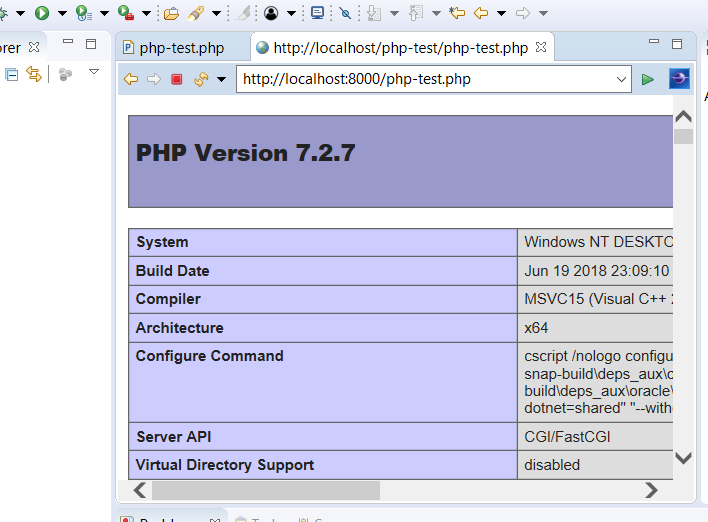Click the Open Terminal monitor icon
The image size is (708, 522).
click(x=317, y=13)
